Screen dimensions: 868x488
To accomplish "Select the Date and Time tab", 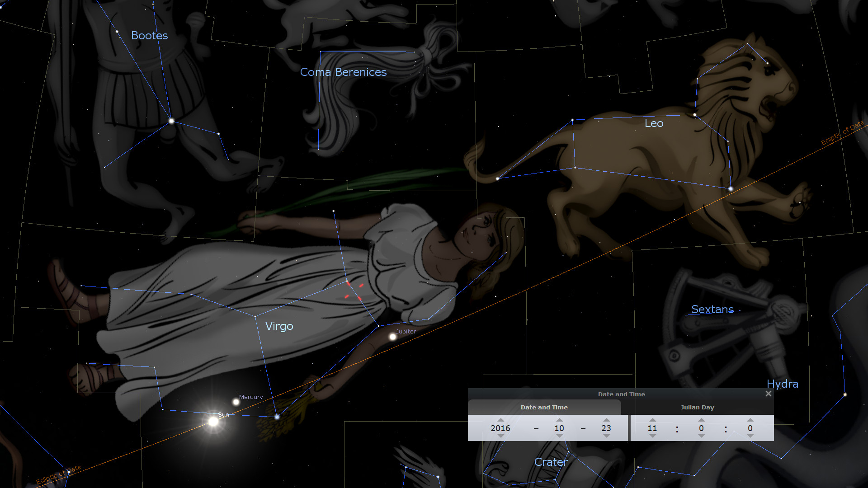I will point(544,407).
